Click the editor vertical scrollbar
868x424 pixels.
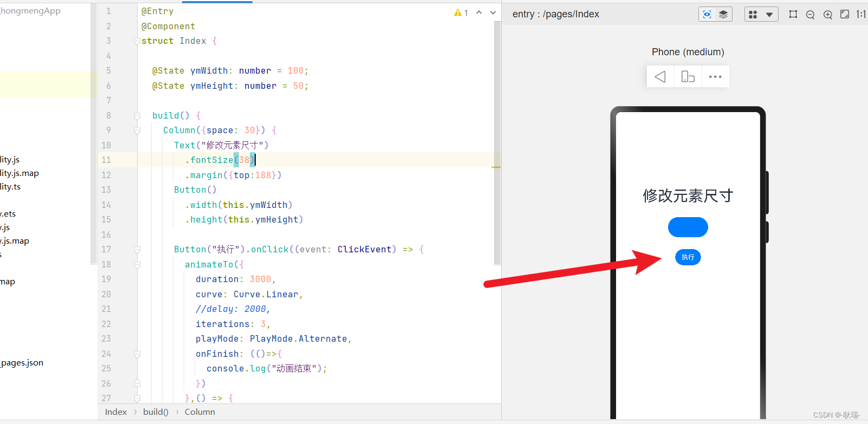[497, 143]
